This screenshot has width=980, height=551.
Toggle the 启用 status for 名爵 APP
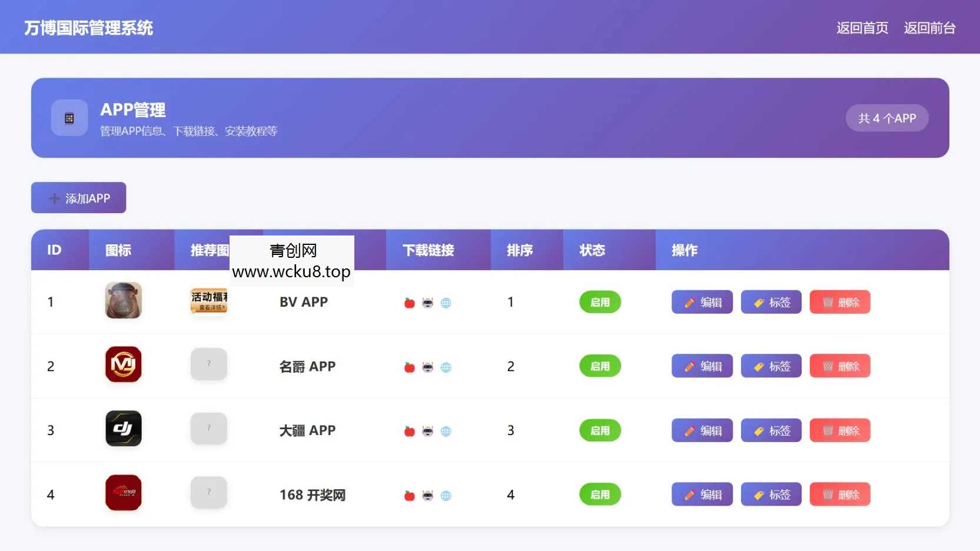[x=600, y=366]
